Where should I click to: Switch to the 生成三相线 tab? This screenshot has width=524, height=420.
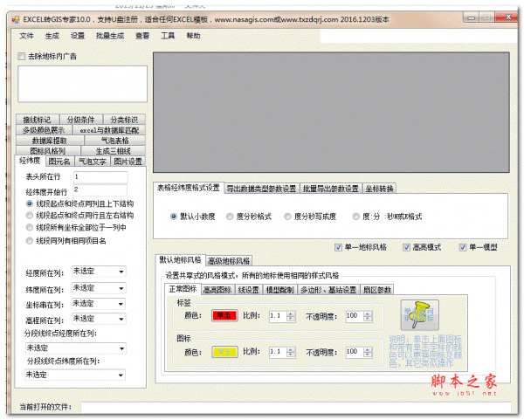(x=114, y=151)
